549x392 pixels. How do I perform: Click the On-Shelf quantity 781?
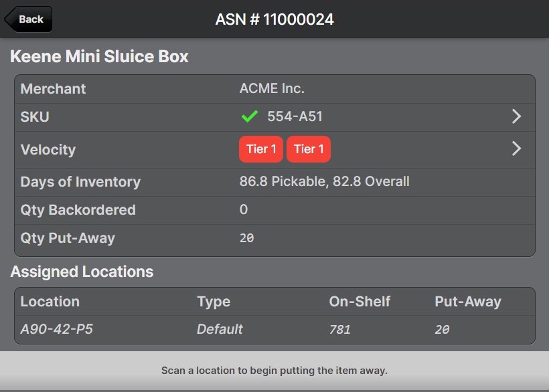[340, 330]
